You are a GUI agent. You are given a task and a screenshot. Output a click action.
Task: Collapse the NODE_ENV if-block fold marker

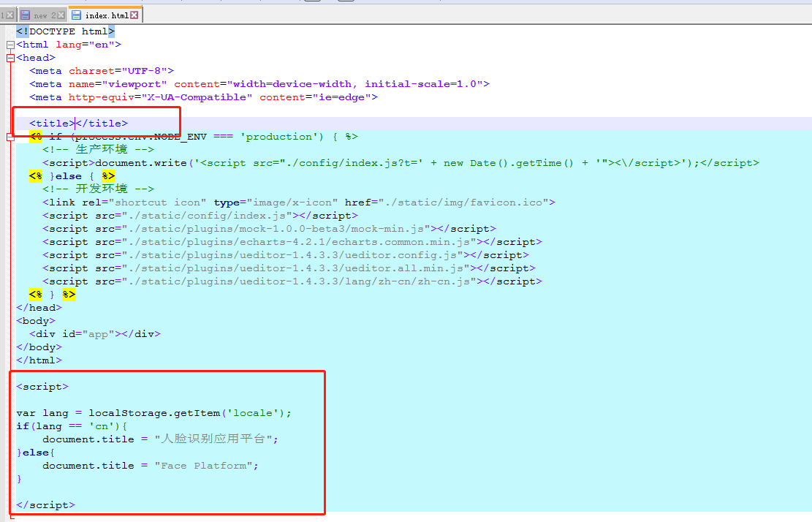[10, 137]
